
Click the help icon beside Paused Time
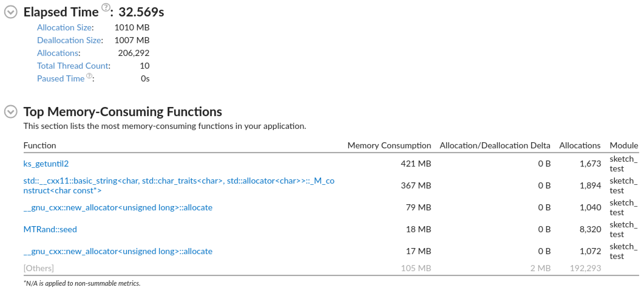(88, 75)
